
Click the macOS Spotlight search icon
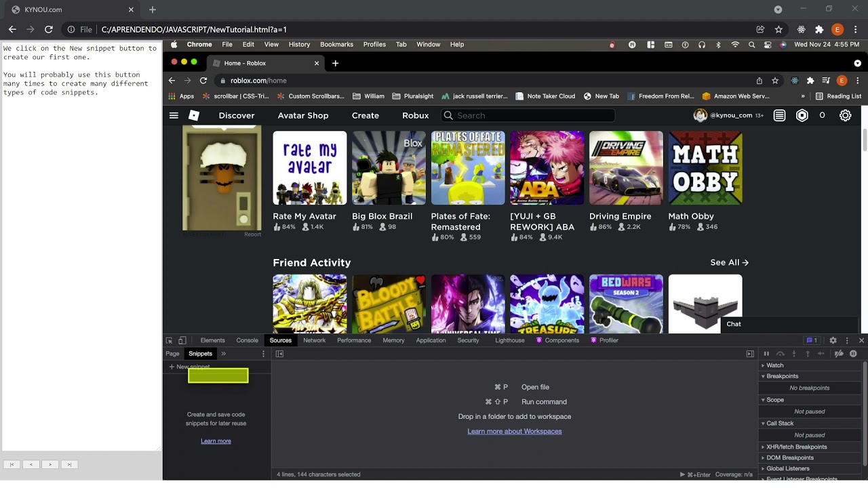pyautogui.click(x=751, y=44)
